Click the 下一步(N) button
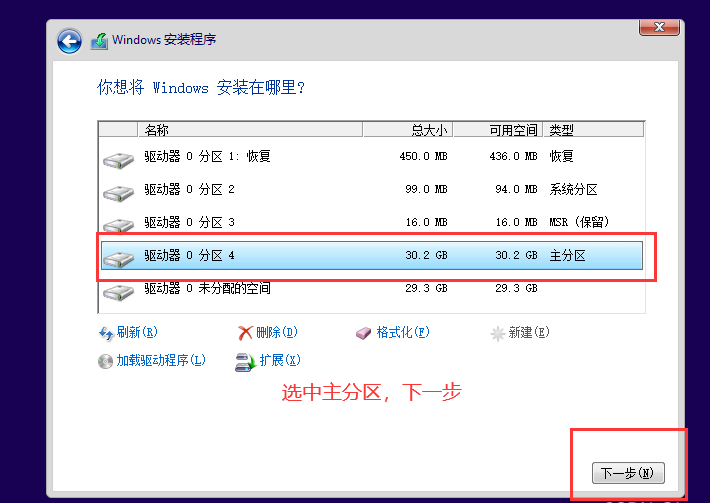Screen dimensions: 710x503 coord(628,473)
